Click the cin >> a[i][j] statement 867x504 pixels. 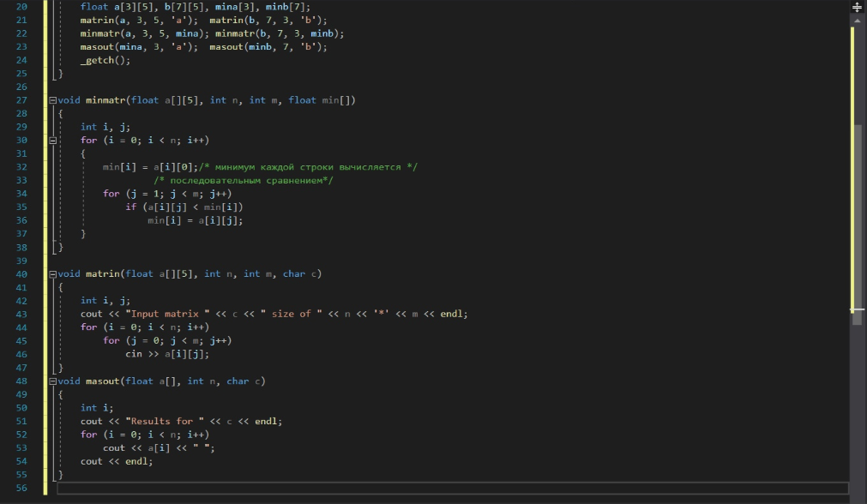pos(167,354)
